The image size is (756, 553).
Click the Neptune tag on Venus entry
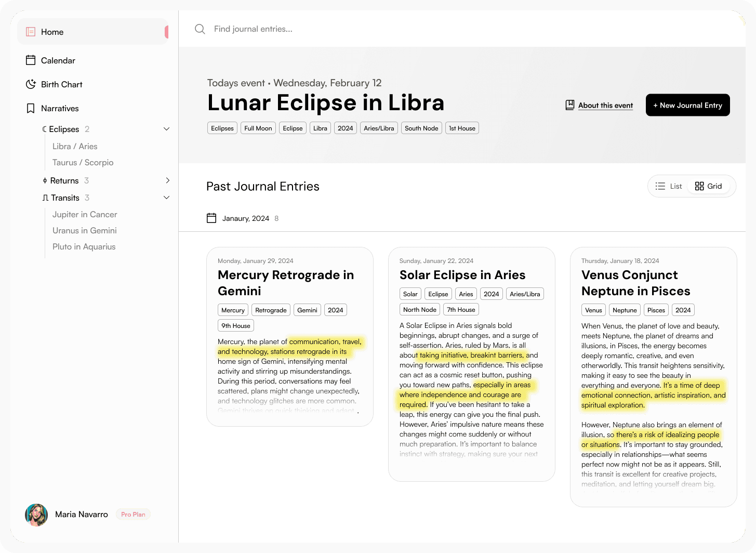click(x=625, y=310)
